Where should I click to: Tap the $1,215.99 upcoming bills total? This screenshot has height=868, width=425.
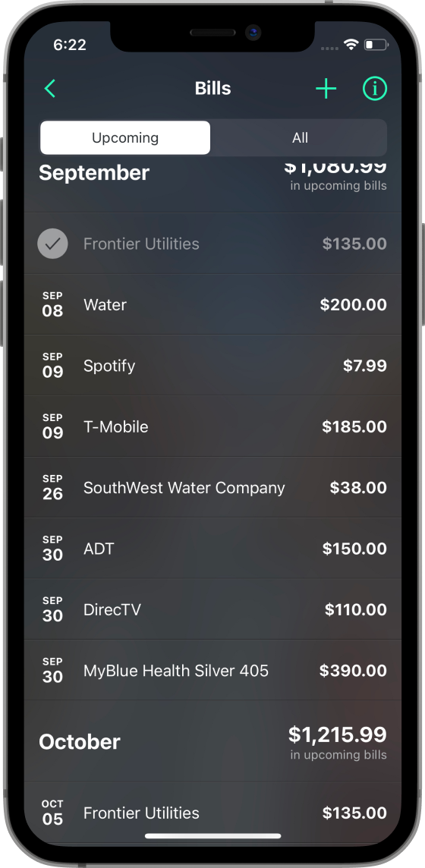pos(338,734)
